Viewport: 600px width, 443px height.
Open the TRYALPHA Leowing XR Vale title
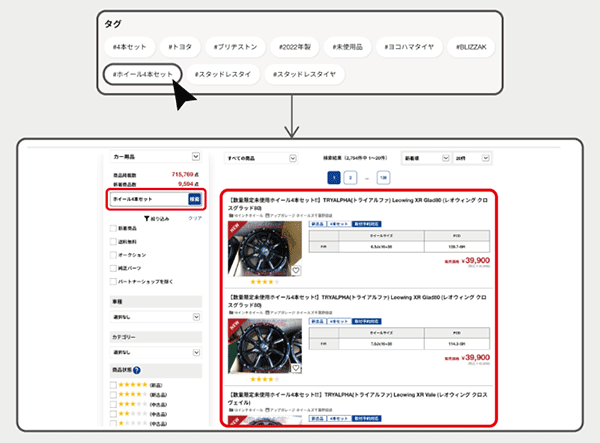[x=357, y=398]
